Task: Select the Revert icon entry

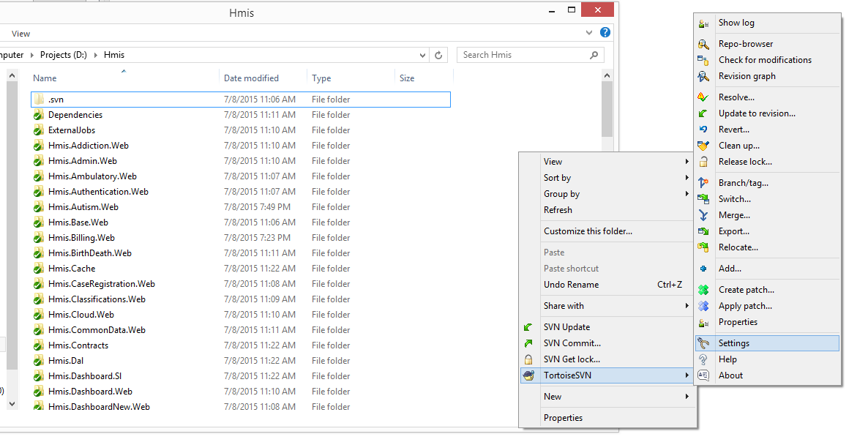Action: (x=703, y=130)
